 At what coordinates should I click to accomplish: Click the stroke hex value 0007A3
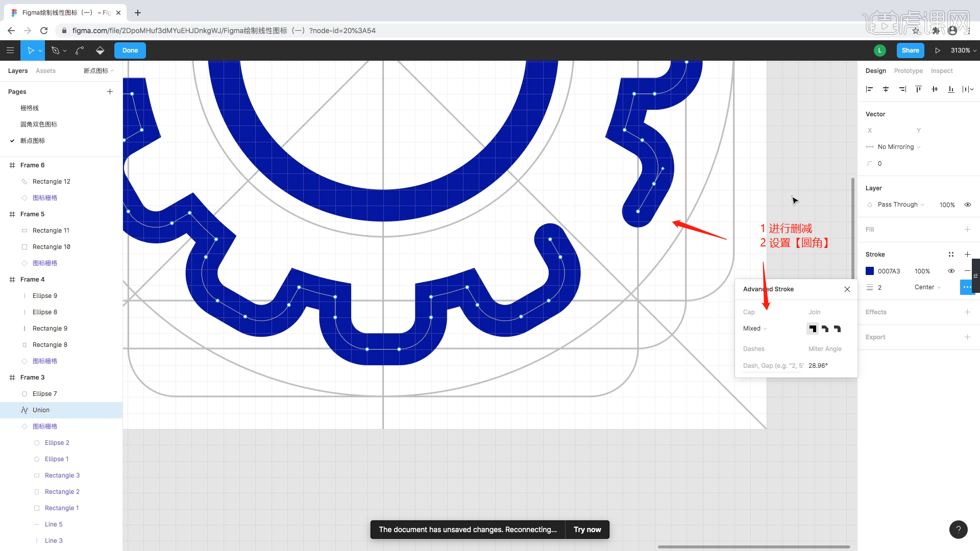click(889, 271)
